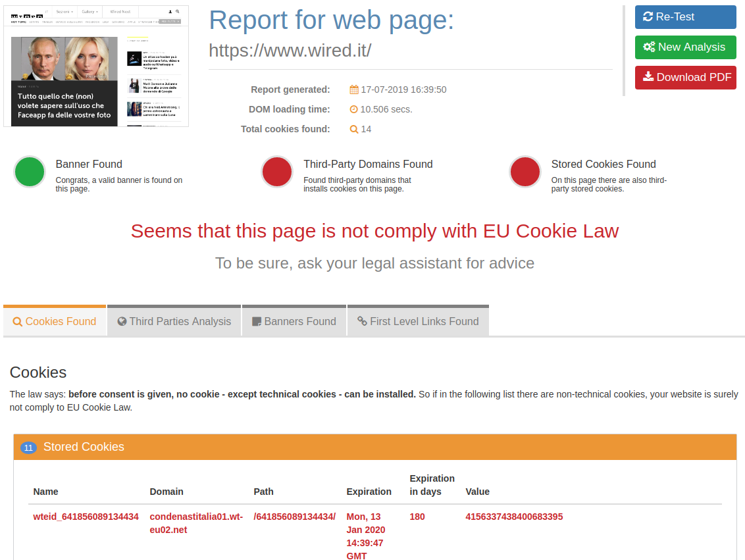Viewport: 745px width, 560px height.
Task: Click the clock icon by DOM loading time
Action: coord(353,109)
